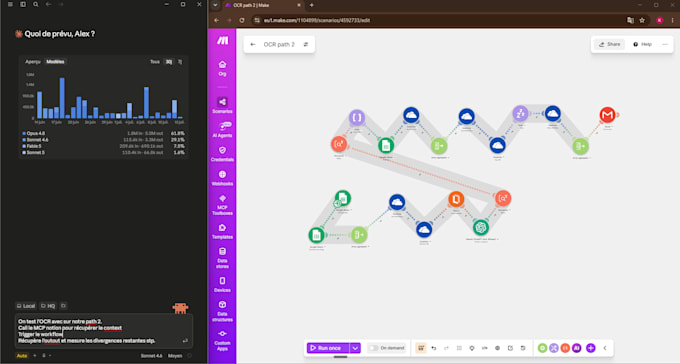Click the Run once button

[x=328, y=348]
